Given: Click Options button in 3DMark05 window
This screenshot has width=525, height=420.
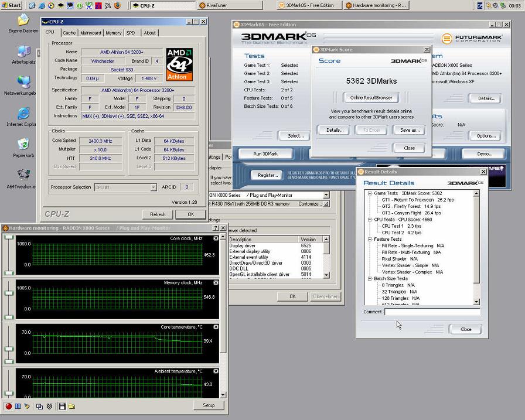Looking at the screenshot, I should (486, 136).
